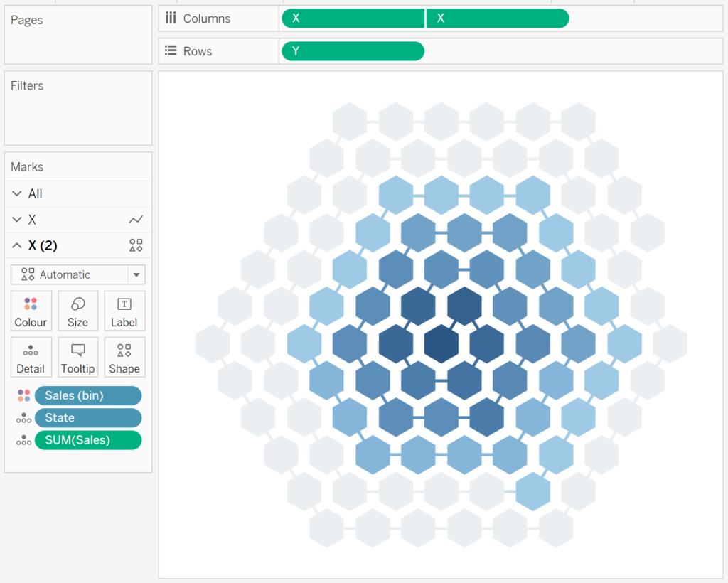Open the Colour card in Marks
Screen dimensions: 728x583
(31, 311)
